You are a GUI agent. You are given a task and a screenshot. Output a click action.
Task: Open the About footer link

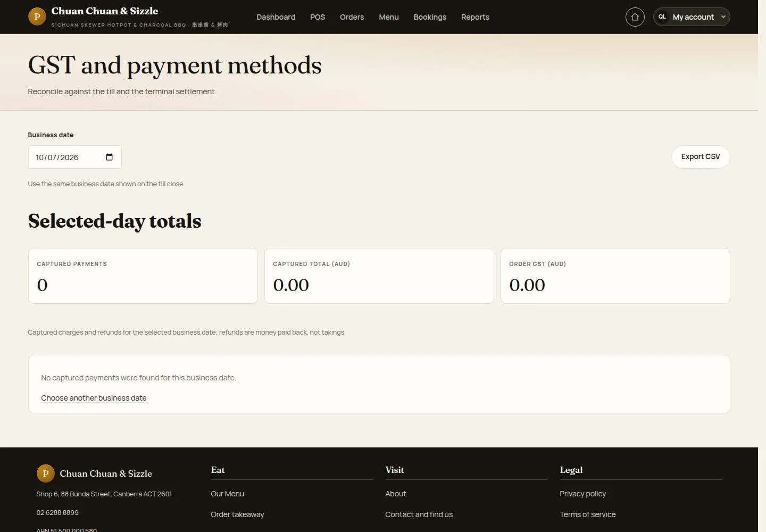click(x=396, y=494)
